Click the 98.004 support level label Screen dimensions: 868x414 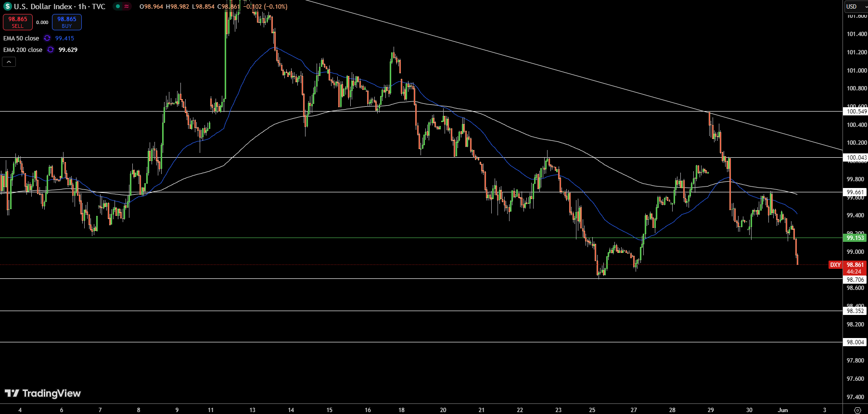(855, 342)
